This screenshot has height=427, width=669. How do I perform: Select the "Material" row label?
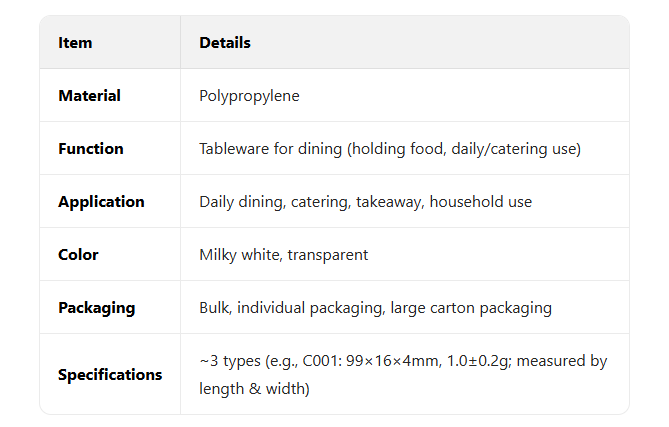click(89, 96)
